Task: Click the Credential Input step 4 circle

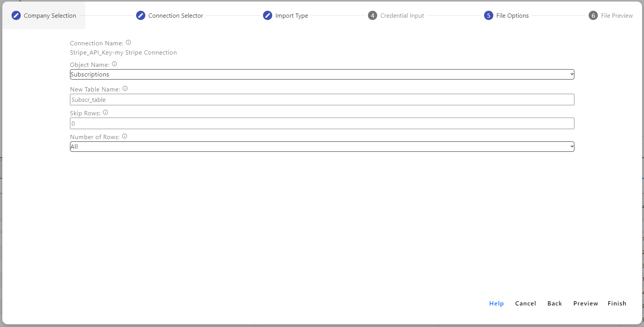Action: pos(373,15)
